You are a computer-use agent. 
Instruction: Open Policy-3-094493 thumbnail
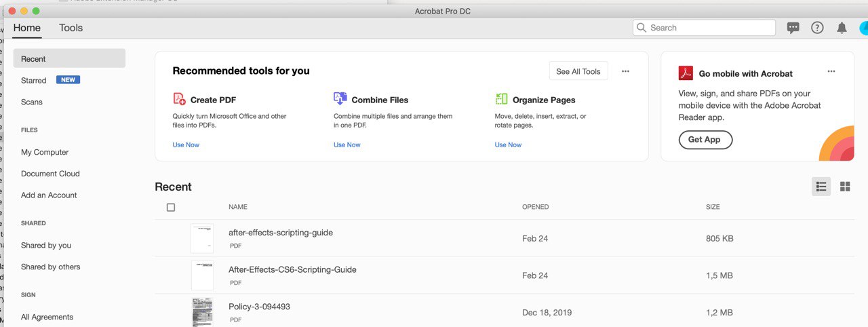(202, 313)
